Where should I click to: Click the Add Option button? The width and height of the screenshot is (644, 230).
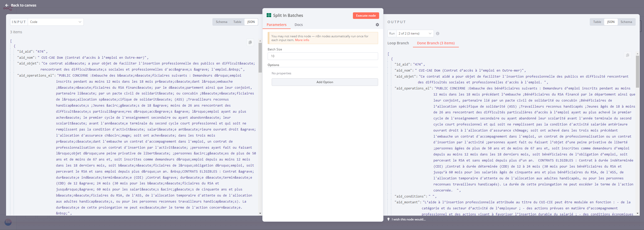tap(325, 82)
